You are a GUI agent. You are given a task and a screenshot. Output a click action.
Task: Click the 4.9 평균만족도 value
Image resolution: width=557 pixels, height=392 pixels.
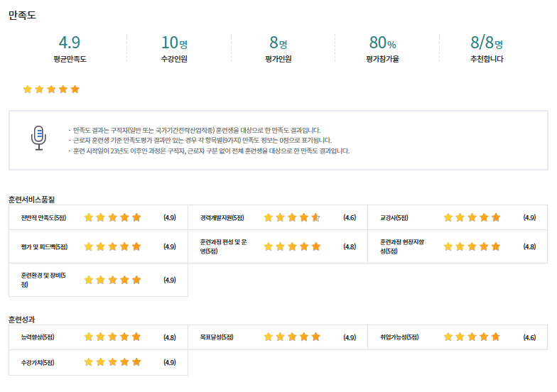pyautogui.click(x=70, y=43)
